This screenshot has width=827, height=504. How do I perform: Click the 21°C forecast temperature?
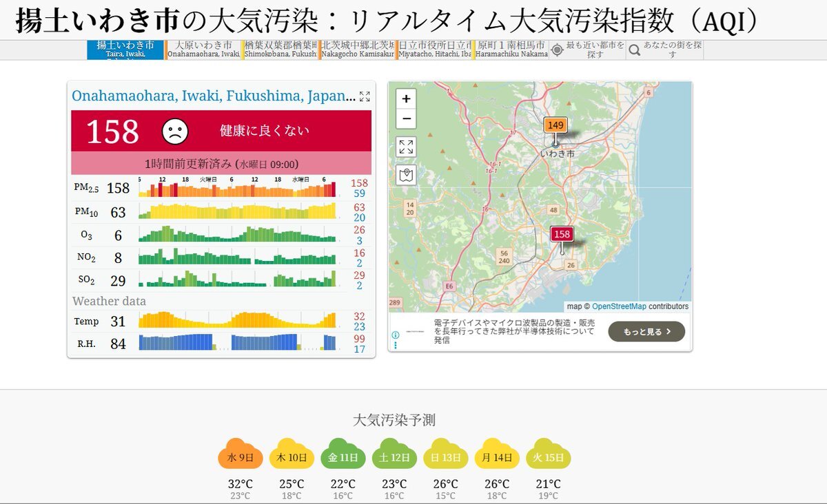coord(548,484)
